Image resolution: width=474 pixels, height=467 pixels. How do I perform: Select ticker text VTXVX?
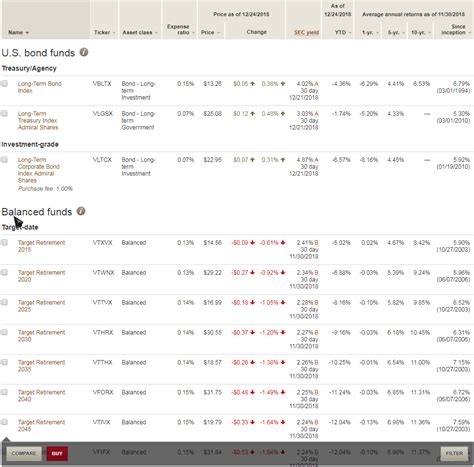[102, 242]
